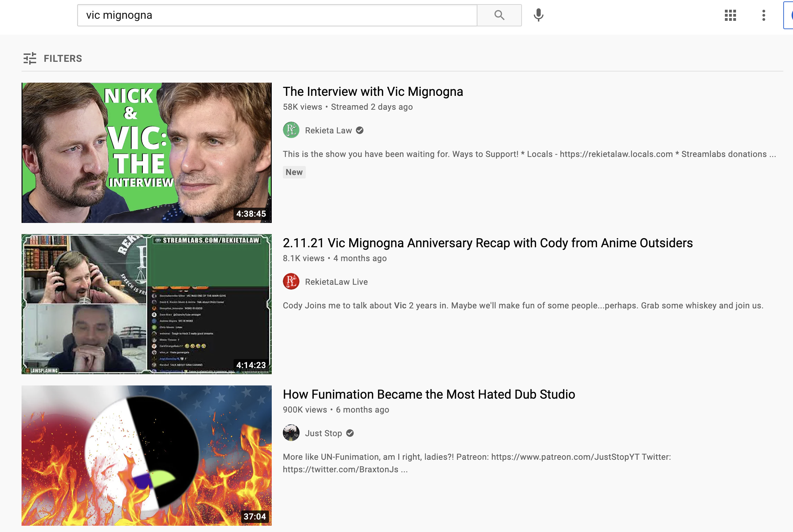Click the filters sliders icon
The image size is (793, 532).
(x=30, y=58)
